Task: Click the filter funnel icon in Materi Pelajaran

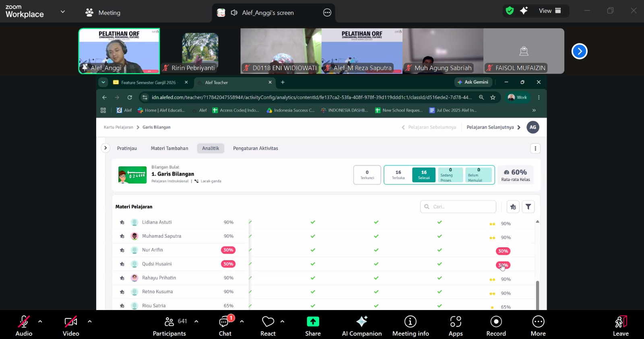Action: tap(528, 207)
